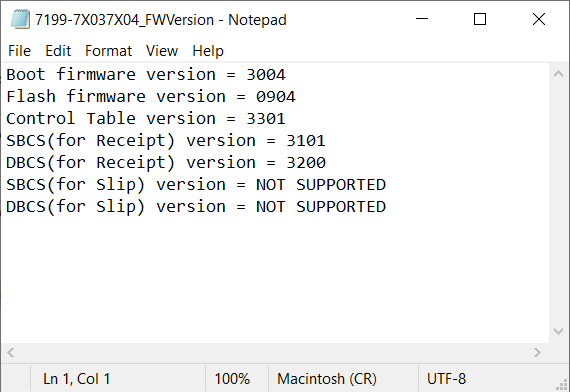Viewport: 570px width, 392px height.
Task: Open the File menu
Action: [19, 51]
